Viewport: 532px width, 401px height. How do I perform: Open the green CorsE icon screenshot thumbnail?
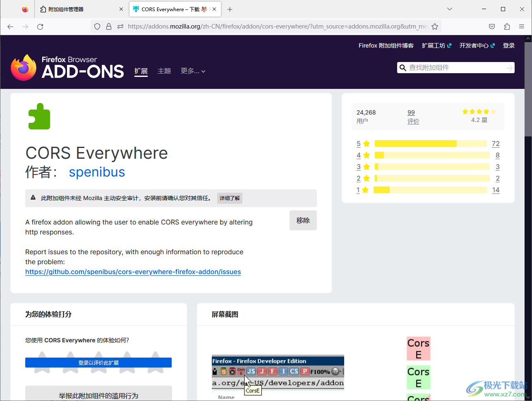418,377
